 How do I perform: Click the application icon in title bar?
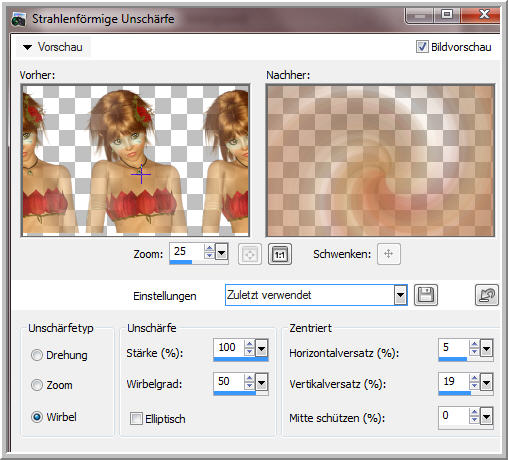(19, 20)
